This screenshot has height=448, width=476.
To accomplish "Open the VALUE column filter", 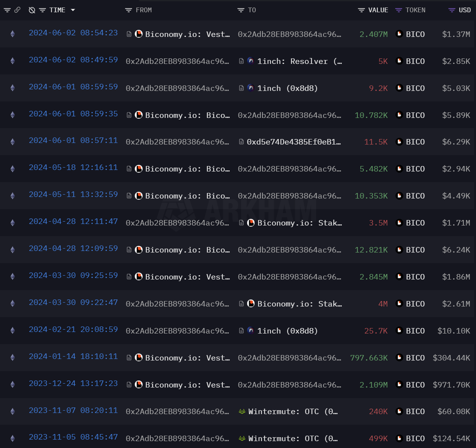I will [x=361, y=10].
